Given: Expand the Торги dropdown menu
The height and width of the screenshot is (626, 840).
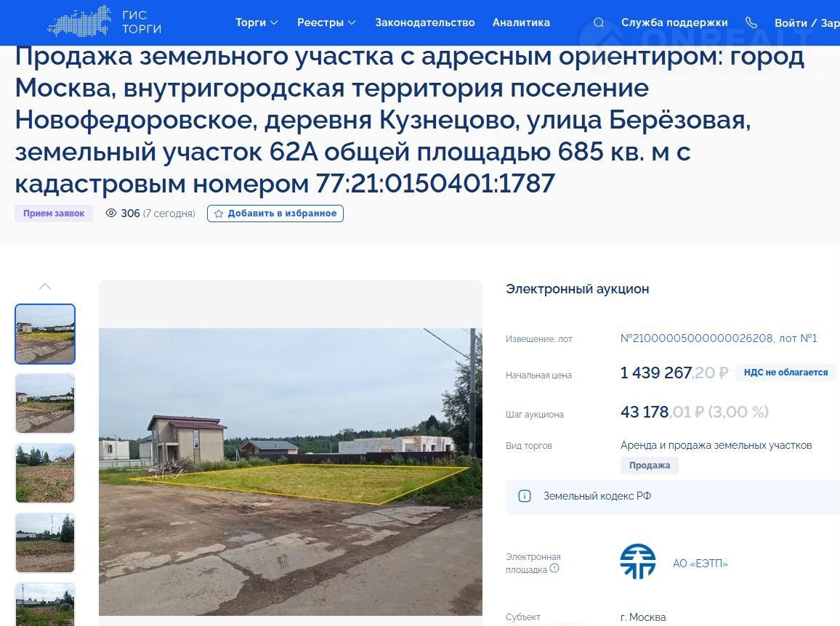Looking at the screenshot, I should (x=257, y=23).
